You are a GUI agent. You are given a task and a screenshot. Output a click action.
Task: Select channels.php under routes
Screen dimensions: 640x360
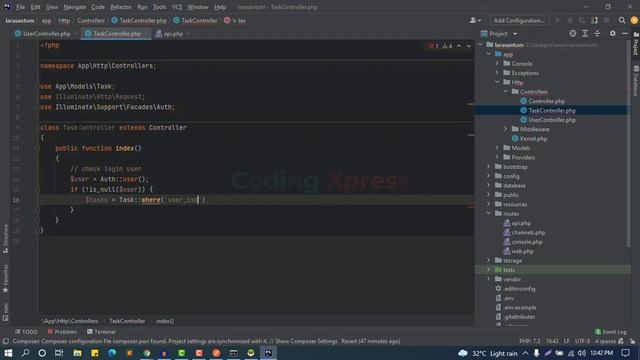click(528, 232)
